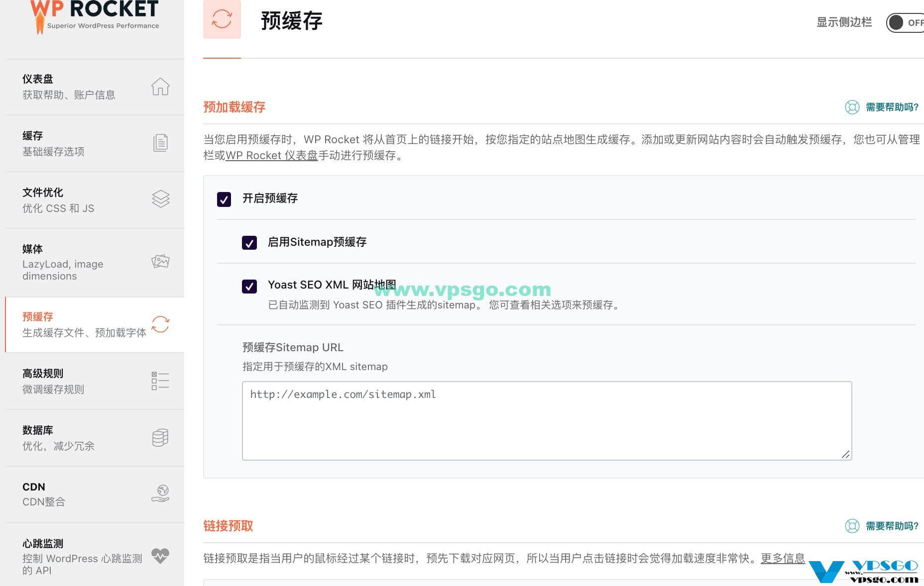This screenshot has height=586, width=924.
Task: Open the 仪表盘 menu item
Action: coord(95,87)
